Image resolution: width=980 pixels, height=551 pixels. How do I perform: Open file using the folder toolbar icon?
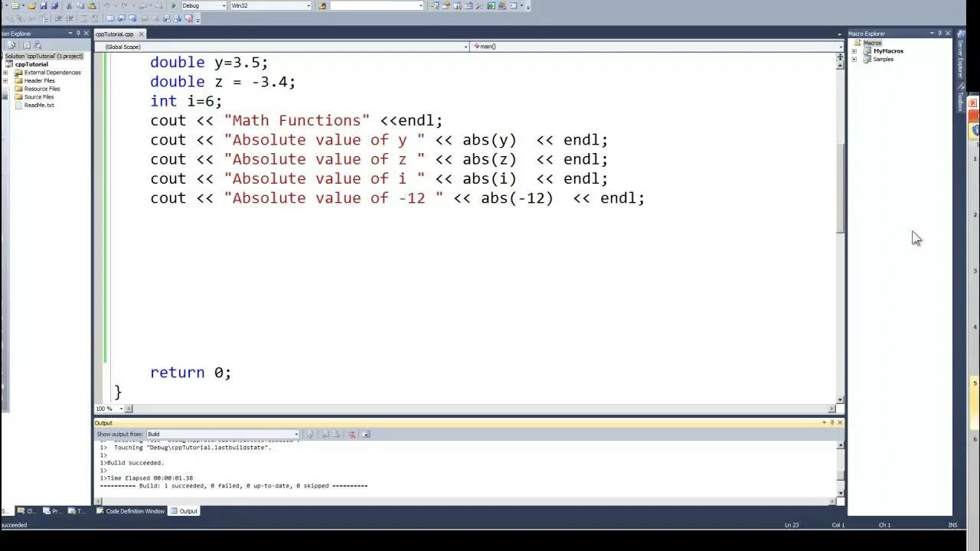click(31, 5)
